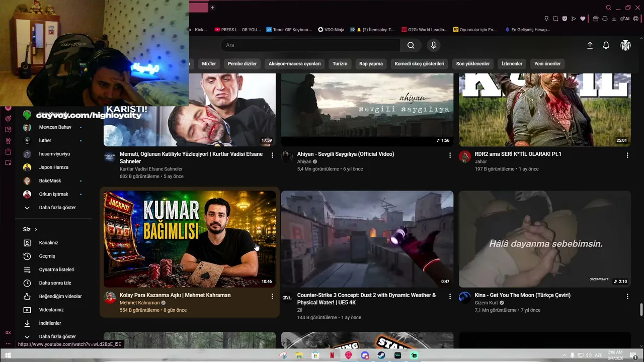Open options menu for Memati video
644x362 pixels.
[x=272, y=155]
